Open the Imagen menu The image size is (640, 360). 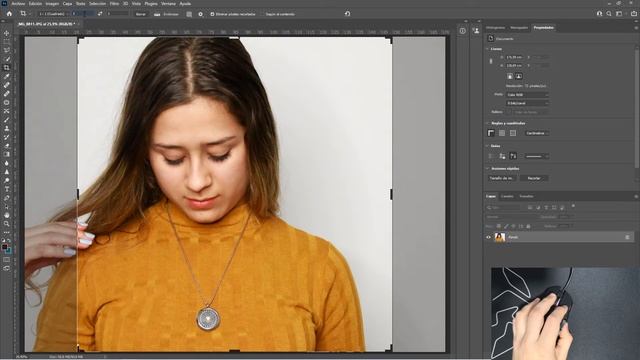pyautogui.click(x=52, y=3)
